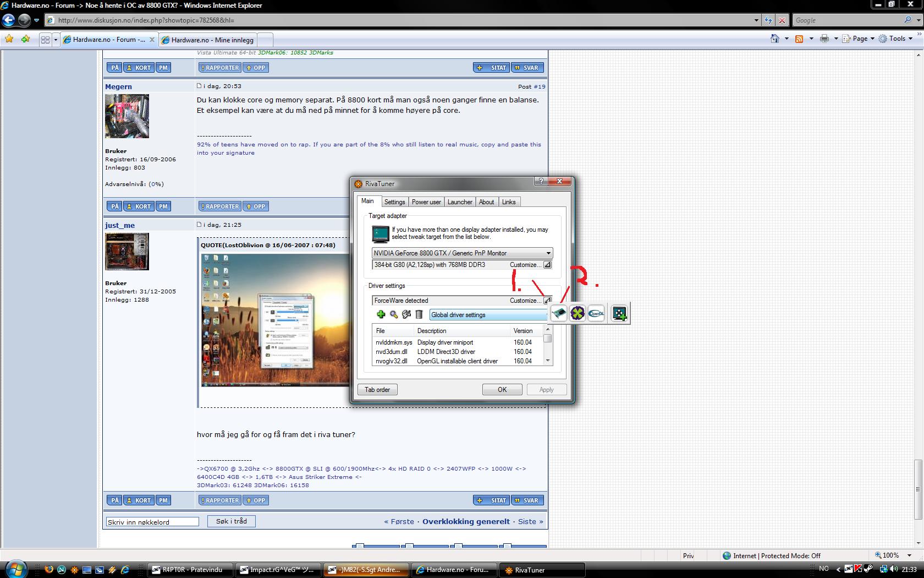Open the Favorites Center star icon
This screenshot has width=924, height=578.
9,39
